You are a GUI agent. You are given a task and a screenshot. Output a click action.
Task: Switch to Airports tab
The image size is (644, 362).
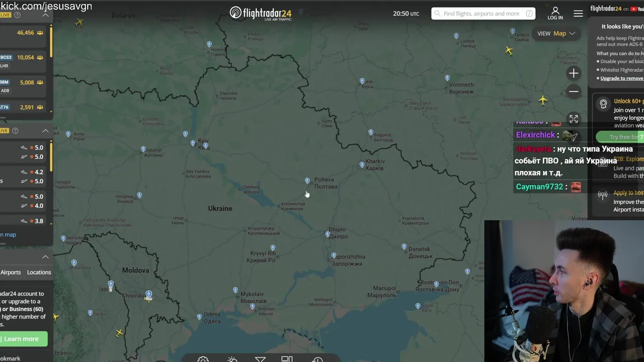point(11,273)
